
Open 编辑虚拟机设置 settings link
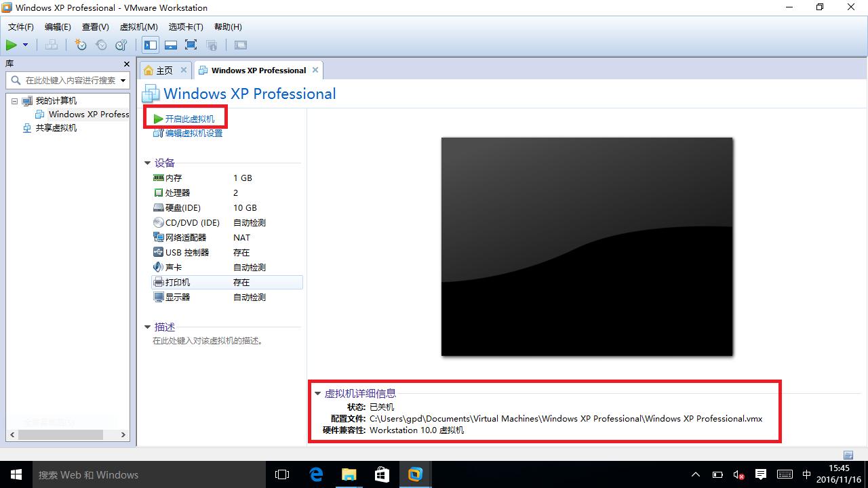[x=192, y=133]
